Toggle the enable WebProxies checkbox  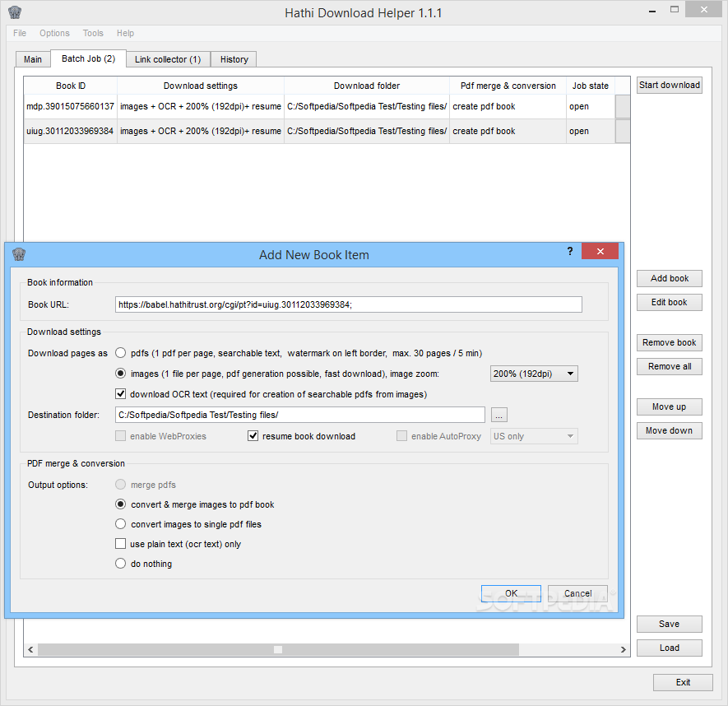pos(120,435)
